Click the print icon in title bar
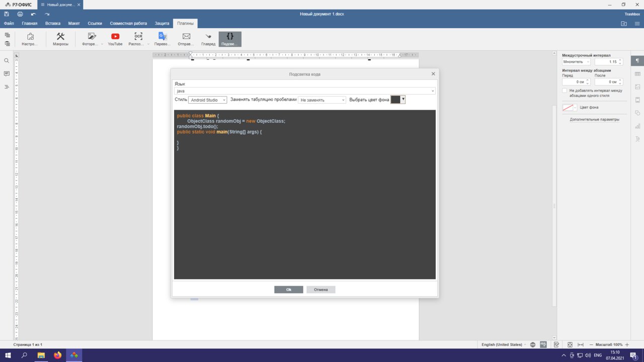644x362 pixels. pyautogui.click(x=20, y=14)
